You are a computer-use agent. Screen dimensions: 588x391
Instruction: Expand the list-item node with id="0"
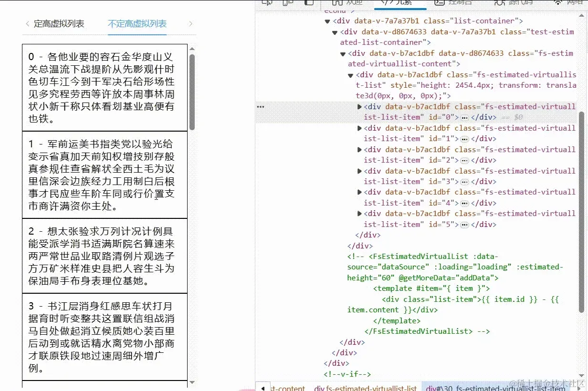tap(360, 107)
